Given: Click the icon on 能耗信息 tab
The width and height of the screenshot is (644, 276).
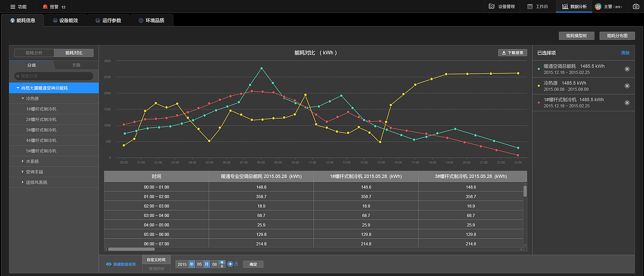Looking at the screenshot, I should click(13, 21).
